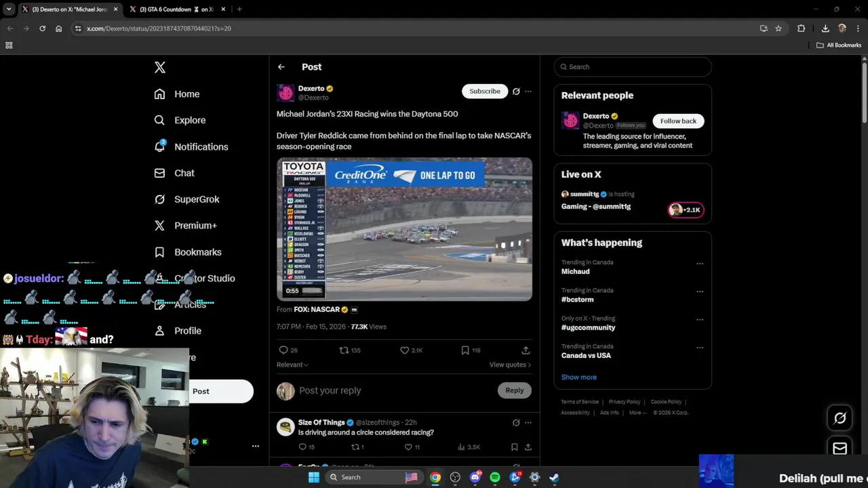Open more options on Size Of Things reply

(x=528, y=423)
